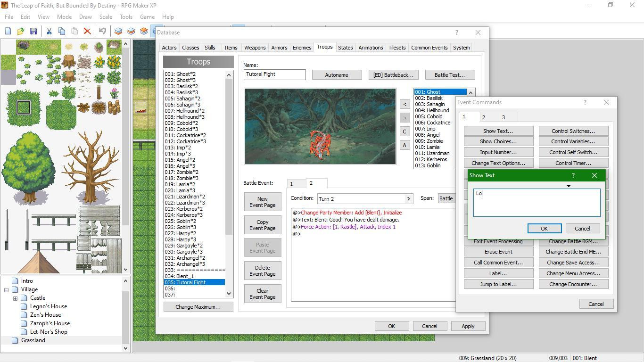The width and height of the screenshot is (644, 362).
Task: Click the Show Text message input box
Action: pyautogui.click(x=537, y=203)
